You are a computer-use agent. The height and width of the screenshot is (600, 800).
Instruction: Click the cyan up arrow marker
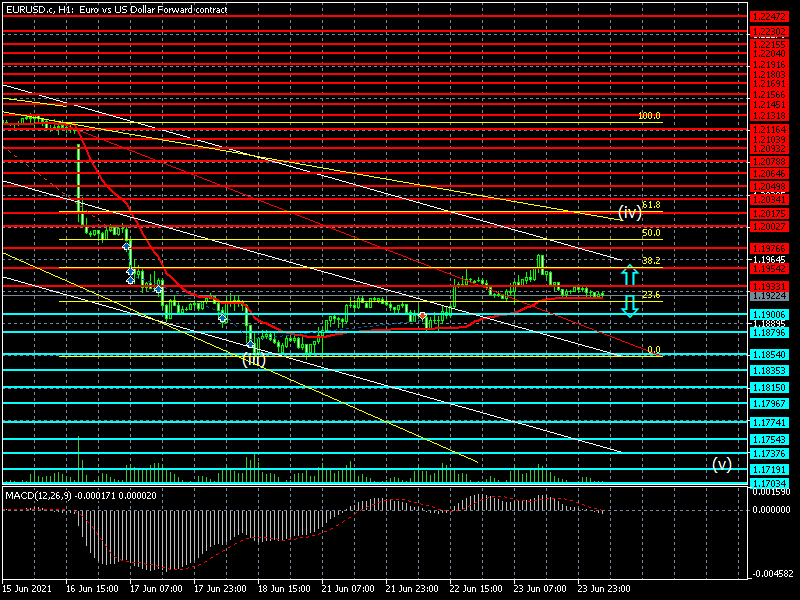pos(629,273)
